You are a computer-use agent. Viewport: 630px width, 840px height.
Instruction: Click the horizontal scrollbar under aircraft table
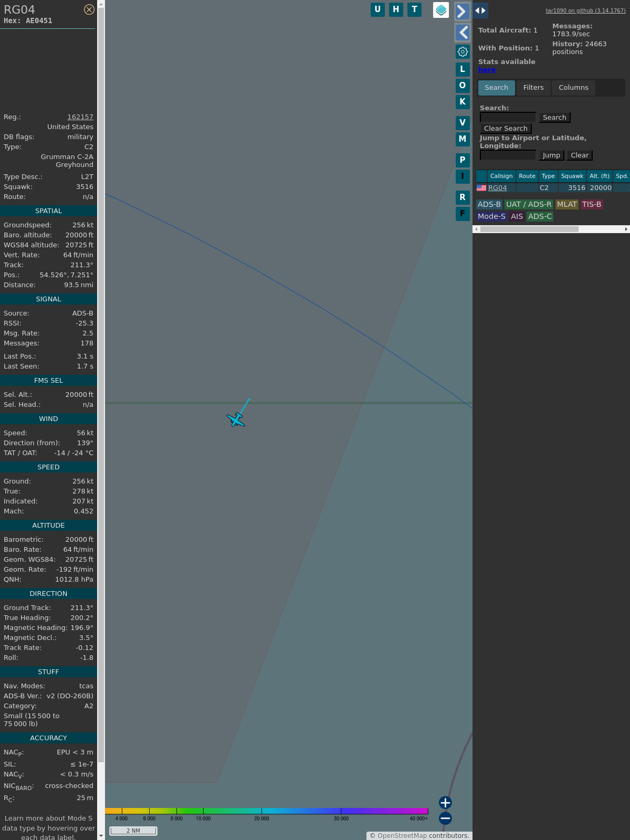[x=529, y=229]
